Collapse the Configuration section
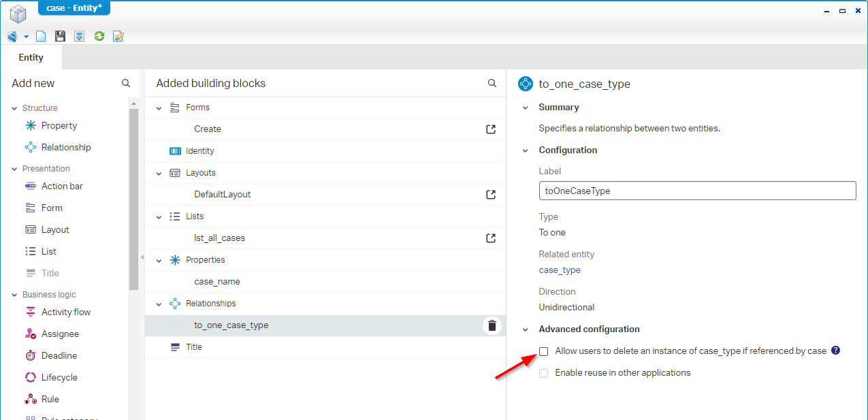 click(525, 150)
